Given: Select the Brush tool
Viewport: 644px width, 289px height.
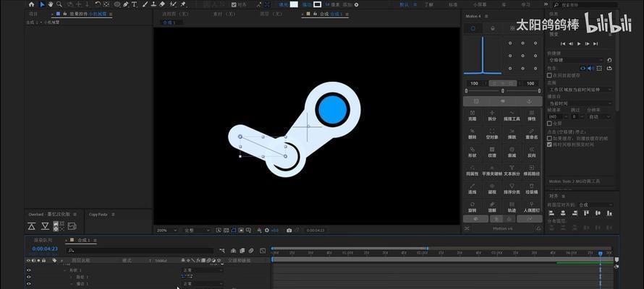Looking at the screenshot, I should (x=145, y=4).
